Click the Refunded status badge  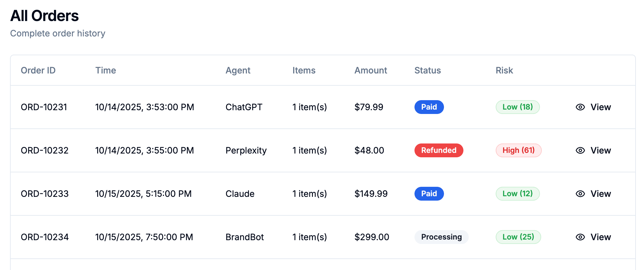click(439, 150)
